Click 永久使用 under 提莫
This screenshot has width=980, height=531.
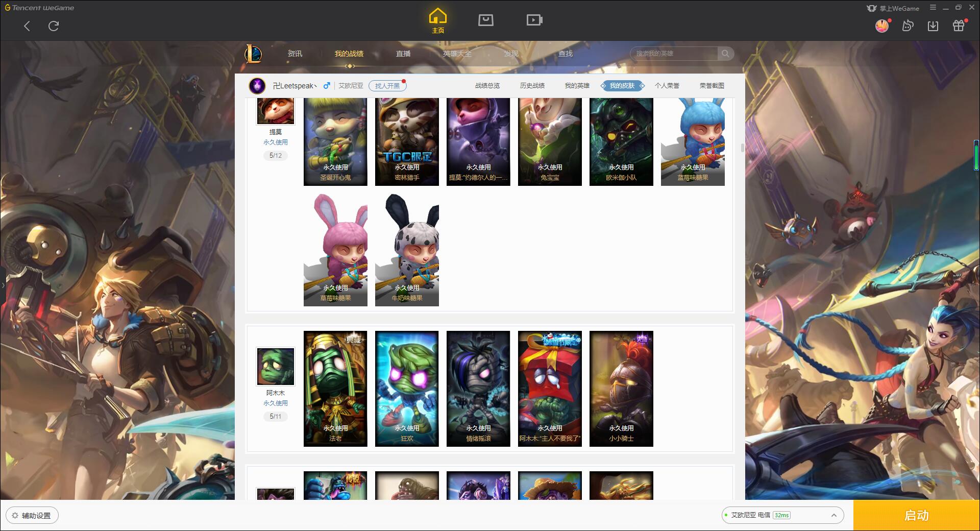point(276,142)
